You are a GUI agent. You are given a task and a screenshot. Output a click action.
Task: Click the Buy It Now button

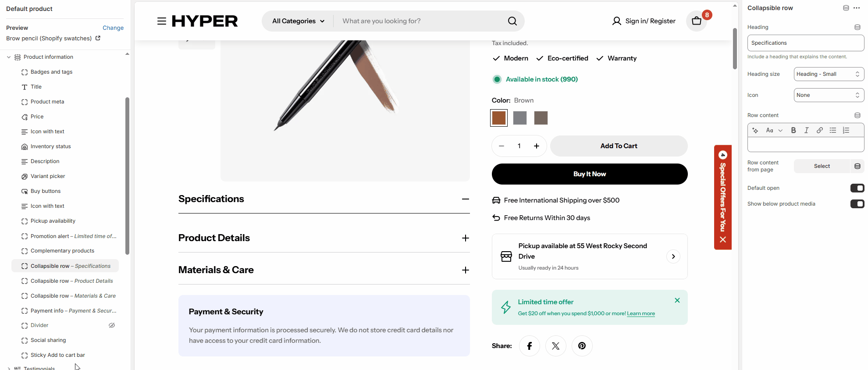(589, 174)
